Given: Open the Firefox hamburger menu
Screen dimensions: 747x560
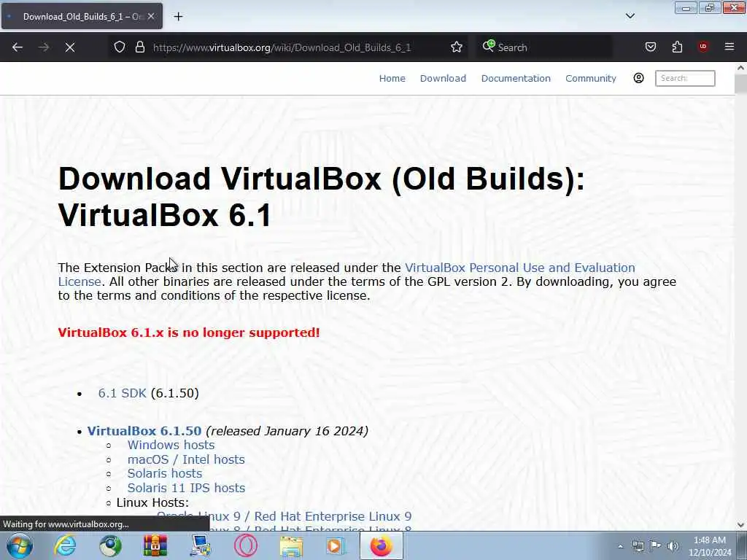Looking at the screenshot, I should pyautogui.click(x=729, y=47).
